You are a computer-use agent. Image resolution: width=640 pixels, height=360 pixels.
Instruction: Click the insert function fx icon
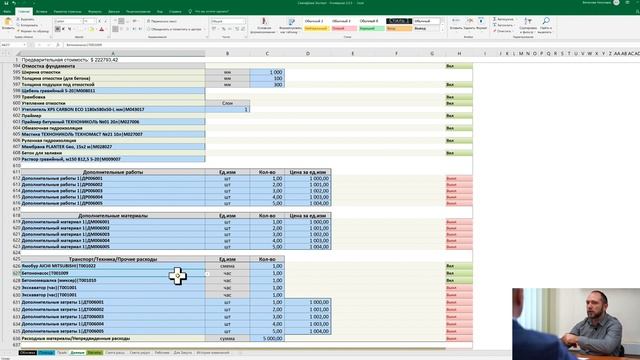tap(58, 45)
